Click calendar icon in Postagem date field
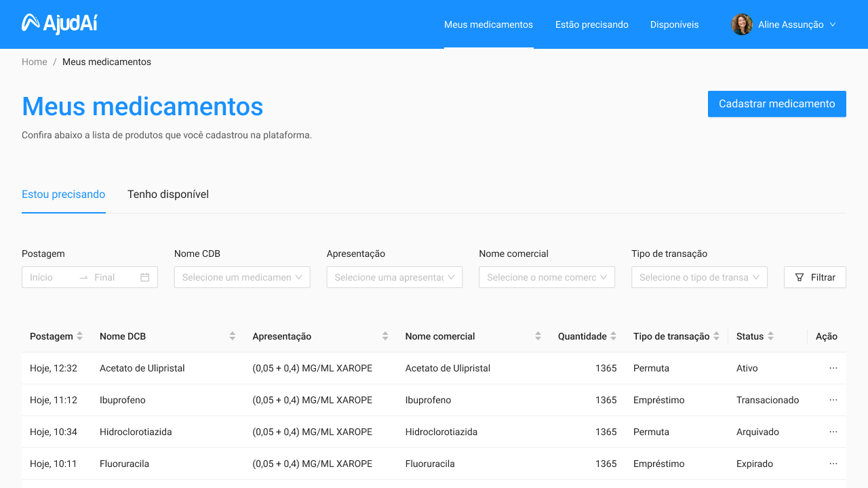This screenshot has height=488, width=868. click(144, 277)
